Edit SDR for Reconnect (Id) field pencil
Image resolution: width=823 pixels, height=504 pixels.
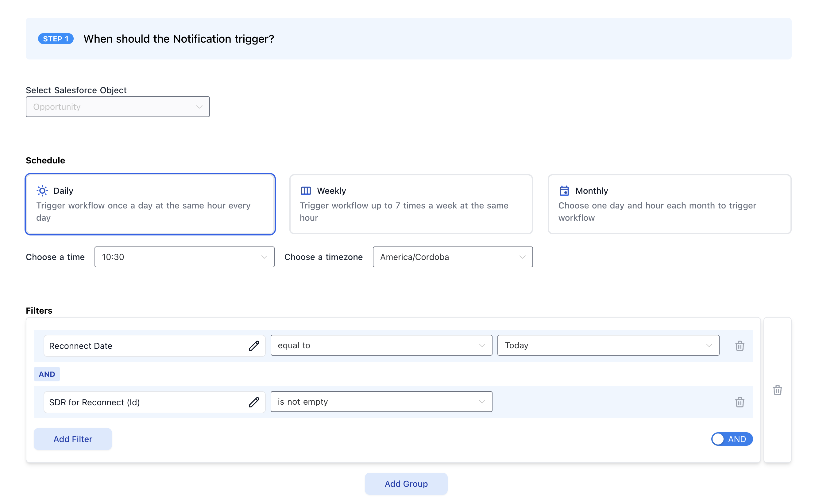[254, 402]
